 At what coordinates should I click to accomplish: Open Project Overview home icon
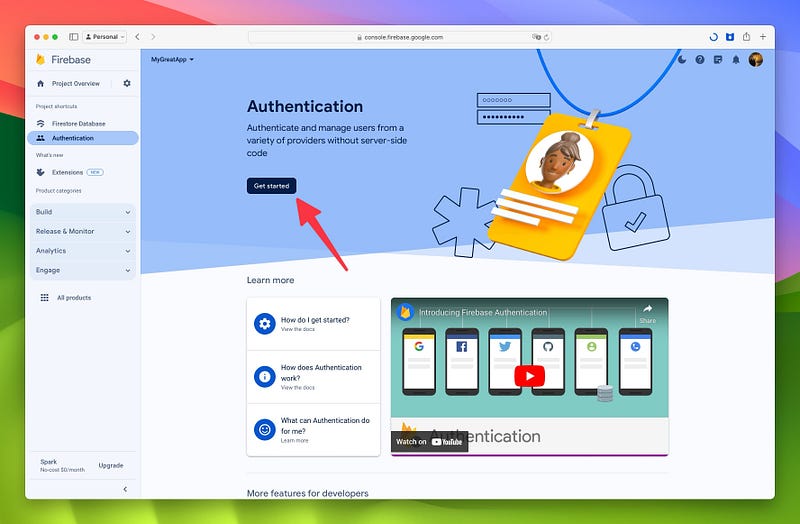pos(41,84)
